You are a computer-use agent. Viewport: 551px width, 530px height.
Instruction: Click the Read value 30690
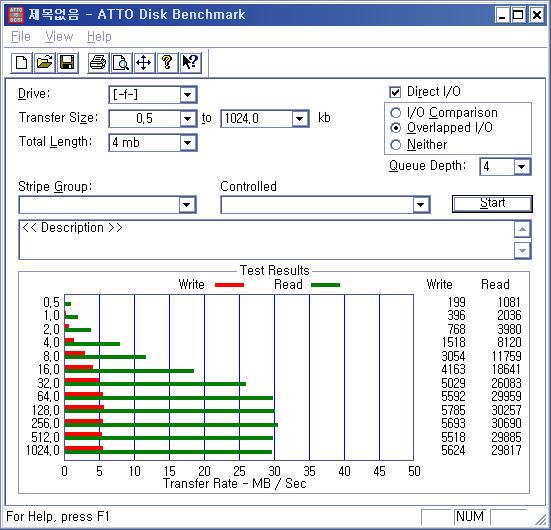coord(506,424)
